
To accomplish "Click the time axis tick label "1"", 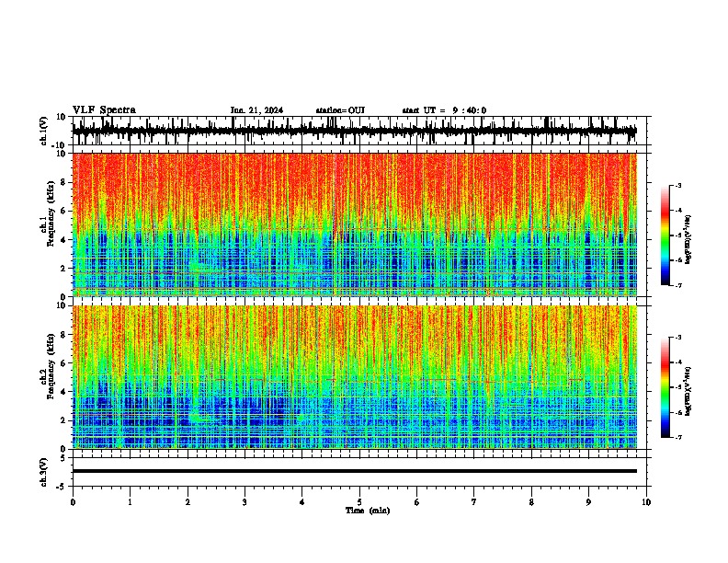I will click(131, 502).
